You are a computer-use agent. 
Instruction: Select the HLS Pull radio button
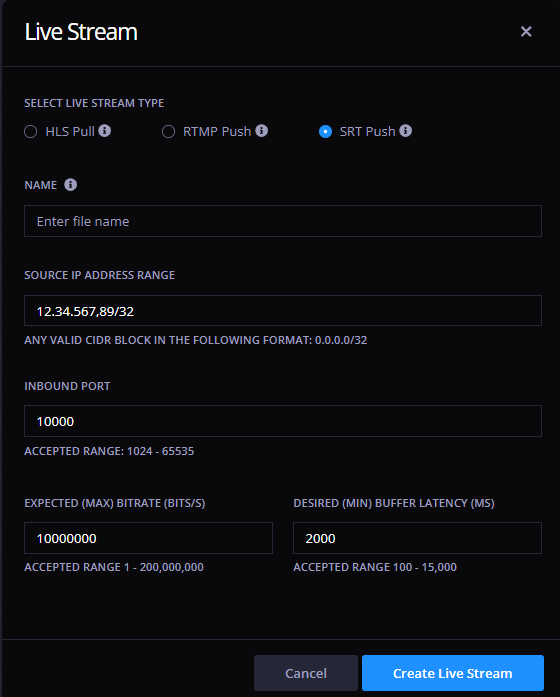31,132
